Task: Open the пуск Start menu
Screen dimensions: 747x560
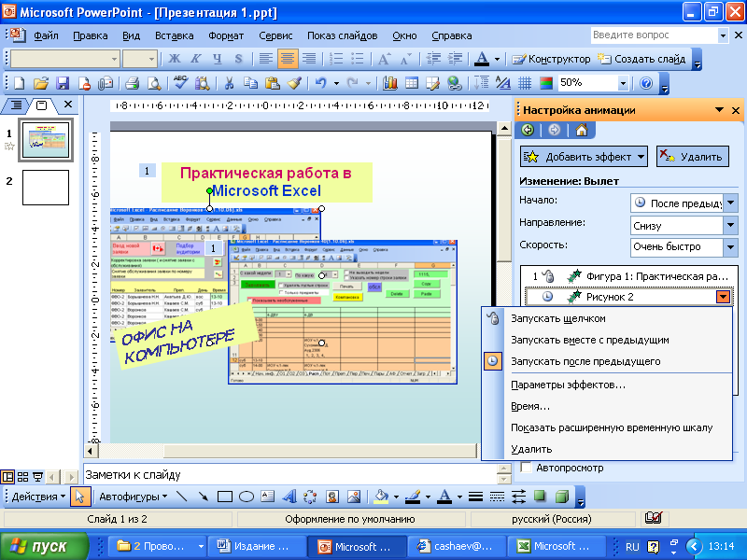Action: (44, 546)
